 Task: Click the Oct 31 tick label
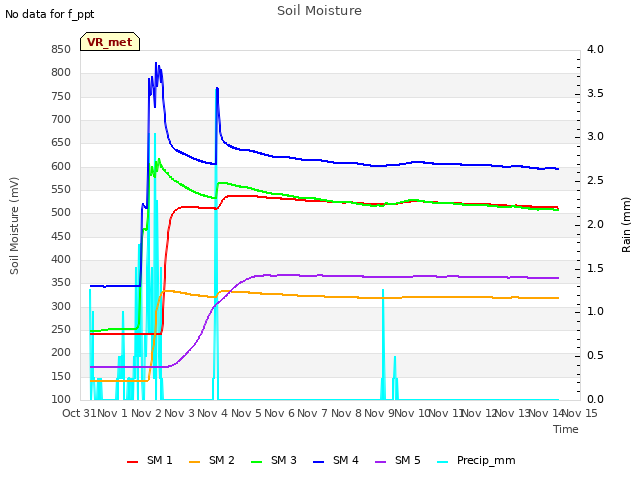point(79,413)
